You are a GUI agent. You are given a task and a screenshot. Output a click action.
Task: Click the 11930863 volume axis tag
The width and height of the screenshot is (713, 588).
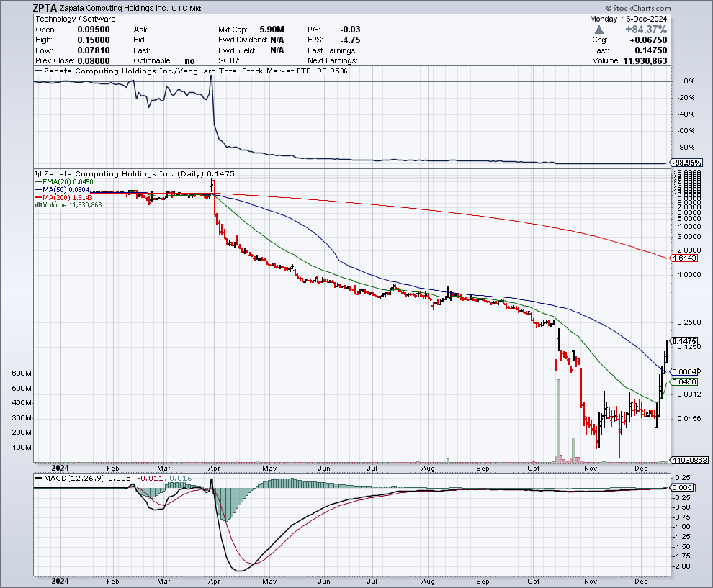(690, 461)
